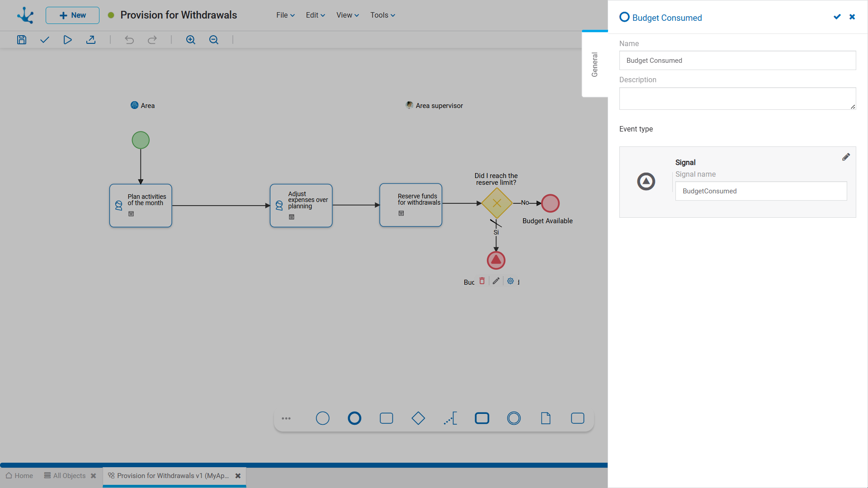Switch to the All Objects tab

click(65, 476)
